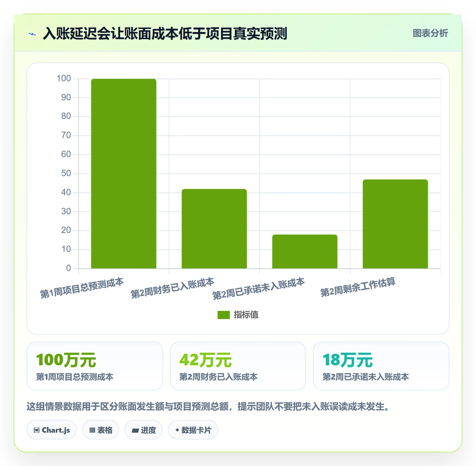Select the 第2周已承诺未入账成本 bar
This screenshot has height=466, width=476.
pos(305,251)
